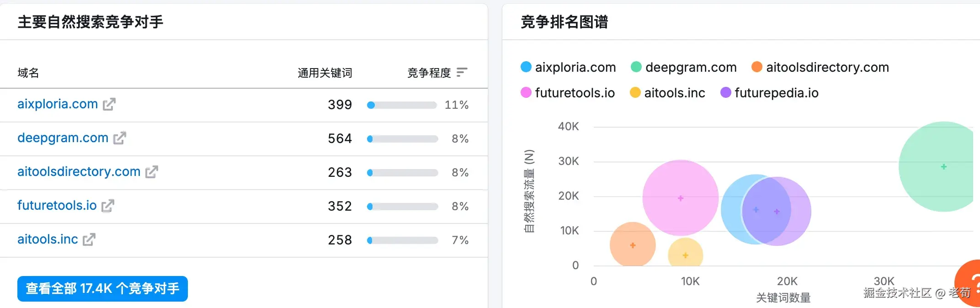This screenshot has width=980, height=308.
Task: Open external link icon beside futuretools.io
Action: coord(108,206)
